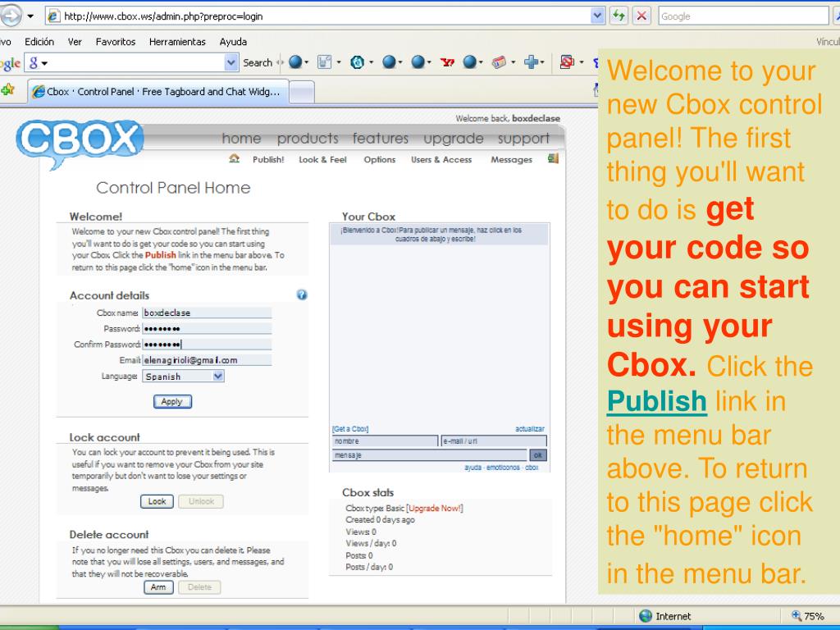Click the red Publish link in Welcome text

pyautogui.click(x=160, y=256)
